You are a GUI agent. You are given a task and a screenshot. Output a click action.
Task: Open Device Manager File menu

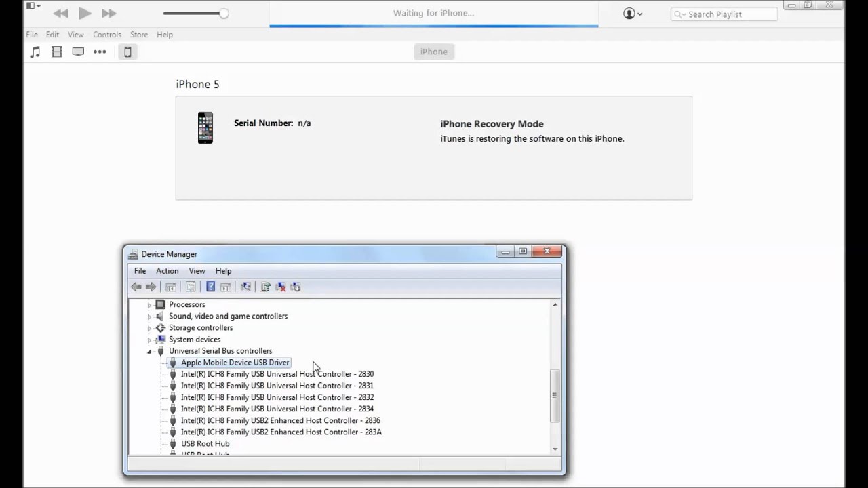[x=140, y=271]
